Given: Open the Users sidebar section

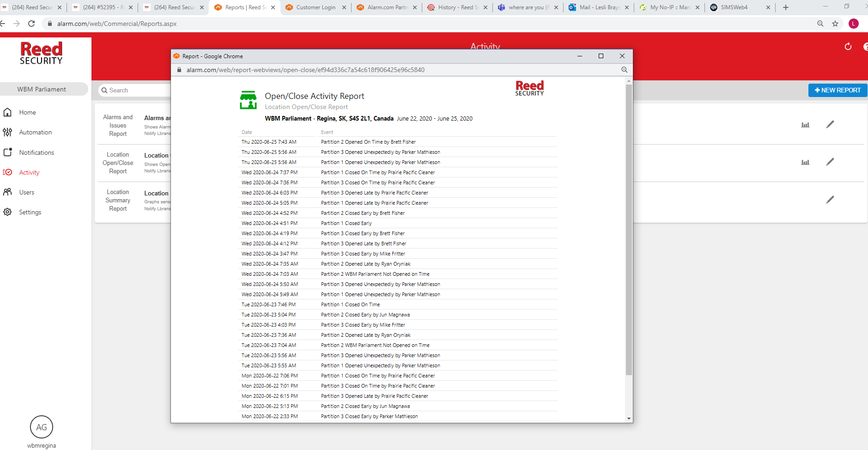Looking at the screenshot, I should (26, 192).
